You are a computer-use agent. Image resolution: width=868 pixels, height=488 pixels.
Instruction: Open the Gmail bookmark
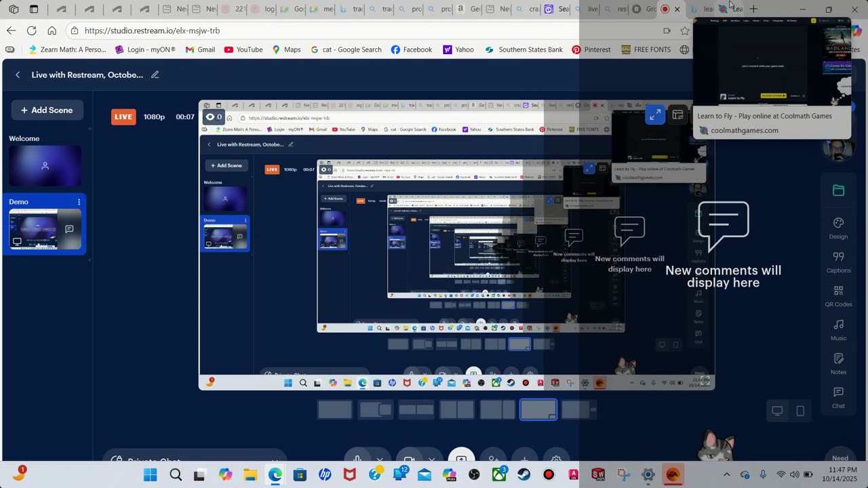tap(200, 49)
